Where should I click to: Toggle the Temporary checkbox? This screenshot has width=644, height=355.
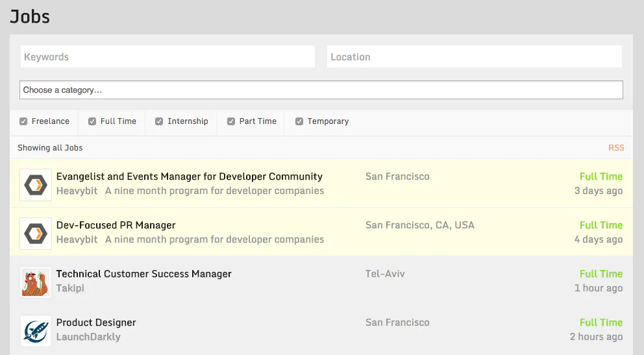[x=299, y=121]
